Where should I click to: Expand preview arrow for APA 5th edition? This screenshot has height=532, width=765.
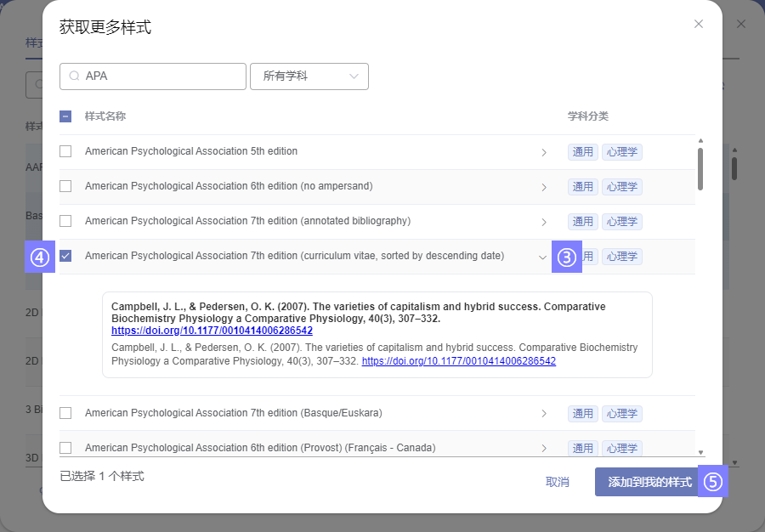[544, 153]
